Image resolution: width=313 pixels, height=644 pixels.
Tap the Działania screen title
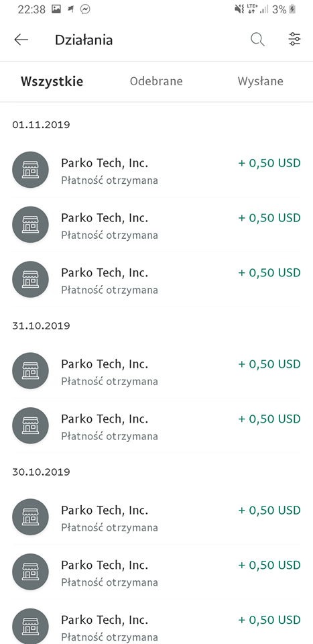click(x=84, y=40)
